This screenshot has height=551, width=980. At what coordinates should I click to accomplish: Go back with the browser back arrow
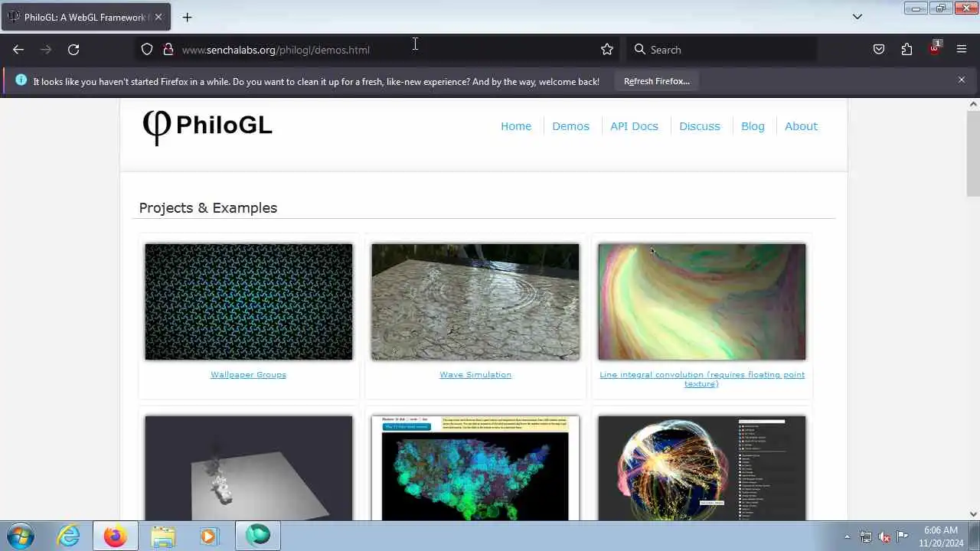[18, 50]
